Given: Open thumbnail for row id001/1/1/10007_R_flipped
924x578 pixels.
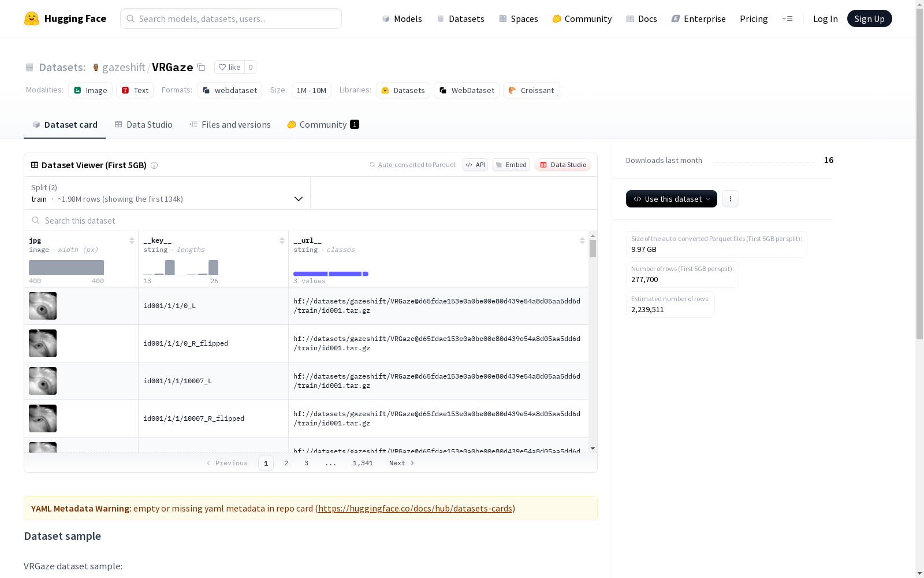Looking at the screenshot, I should pyautogui.click(x=43, y=418).
